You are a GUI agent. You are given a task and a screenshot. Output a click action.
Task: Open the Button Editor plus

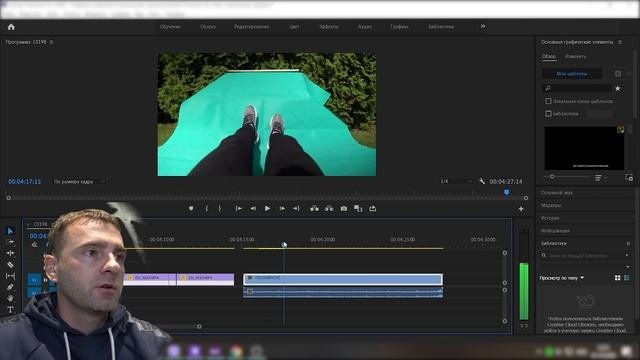coord(521,209)
